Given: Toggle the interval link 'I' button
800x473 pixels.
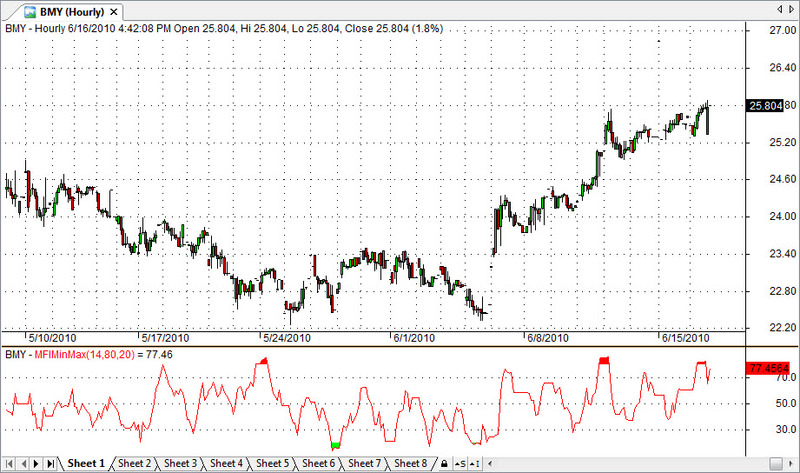Looking at the screenshot, I should (474, 464).
